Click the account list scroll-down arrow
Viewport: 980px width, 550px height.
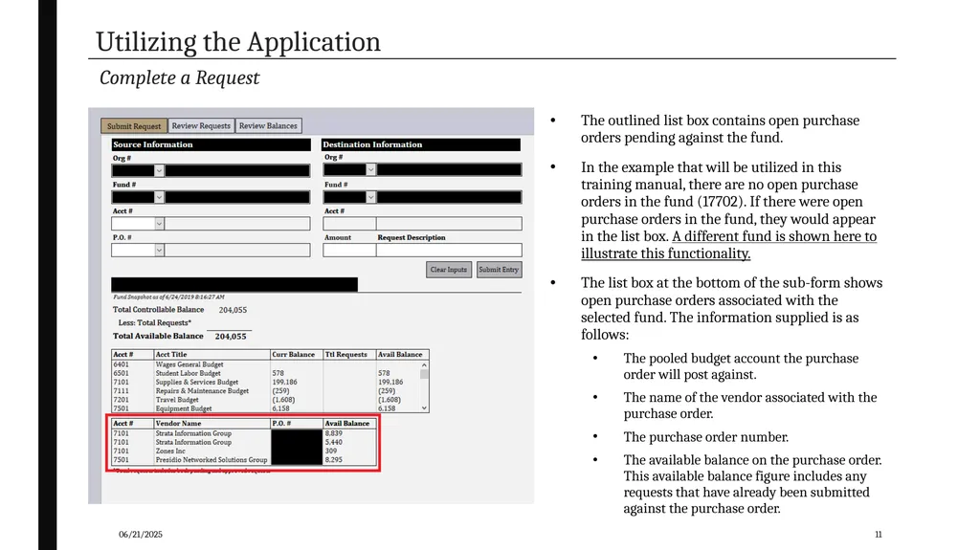click(x=424, y=408)
